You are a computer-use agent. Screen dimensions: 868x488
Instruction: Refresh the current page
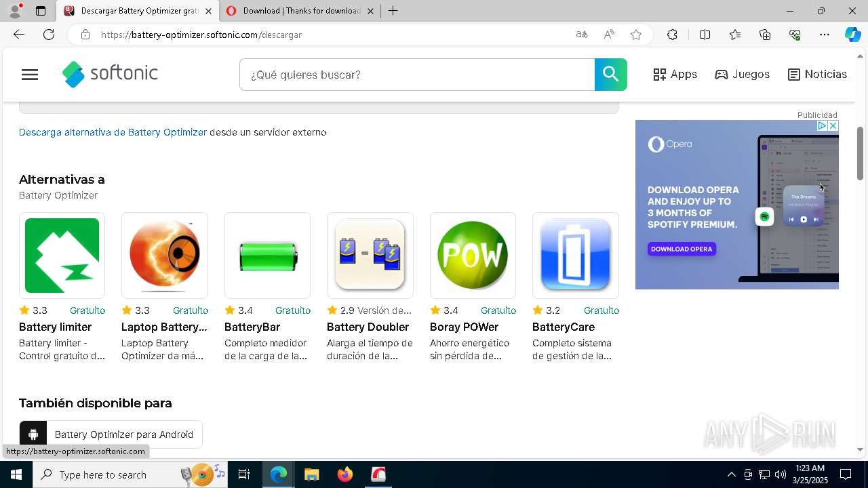49,35
